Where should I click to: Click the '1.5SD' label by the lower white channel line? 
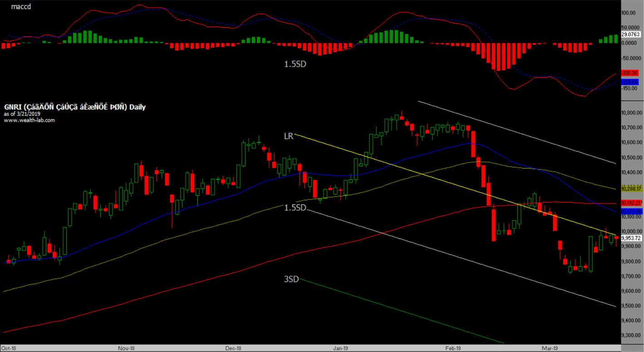(x=295, y=208)
